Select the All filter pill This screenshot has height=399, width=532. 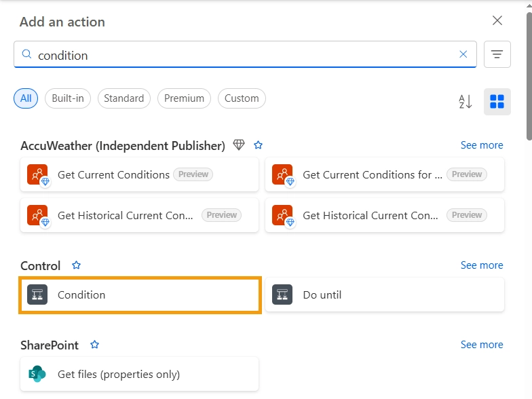[x=26, y=98]
